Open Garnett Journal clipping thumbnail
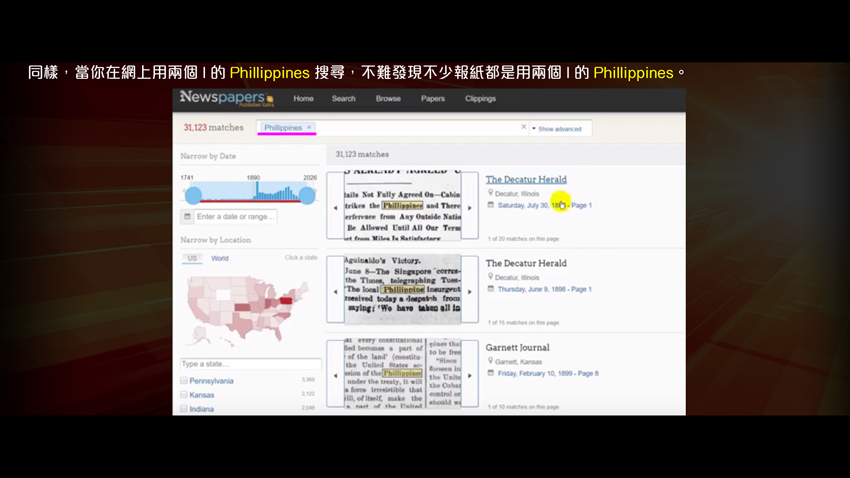Image resolution: width=850 pixels, height=478 pixels. coord(402,373)
